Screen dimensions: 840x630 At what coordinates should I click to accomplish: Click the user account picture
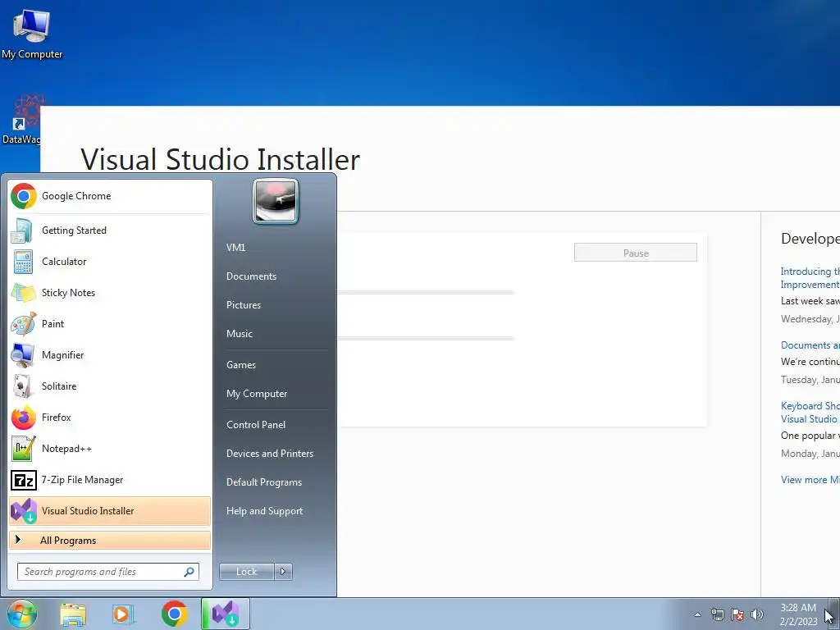point(276,201)
